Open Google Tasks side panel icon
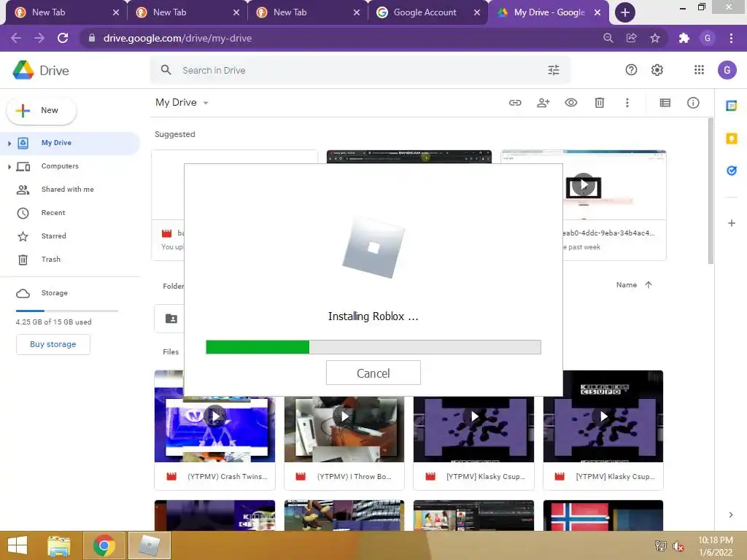The height and width of the screenshot is (560, 747). 731,171
